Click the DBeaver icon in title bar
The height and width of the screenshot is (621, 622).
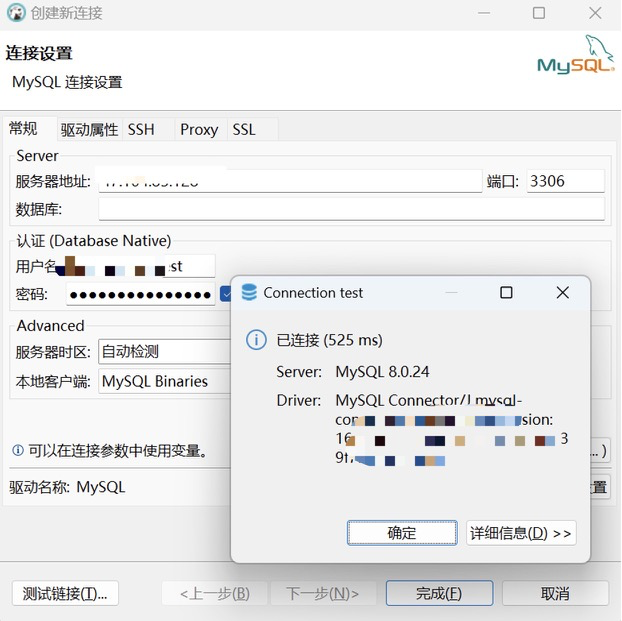[16, 13]
